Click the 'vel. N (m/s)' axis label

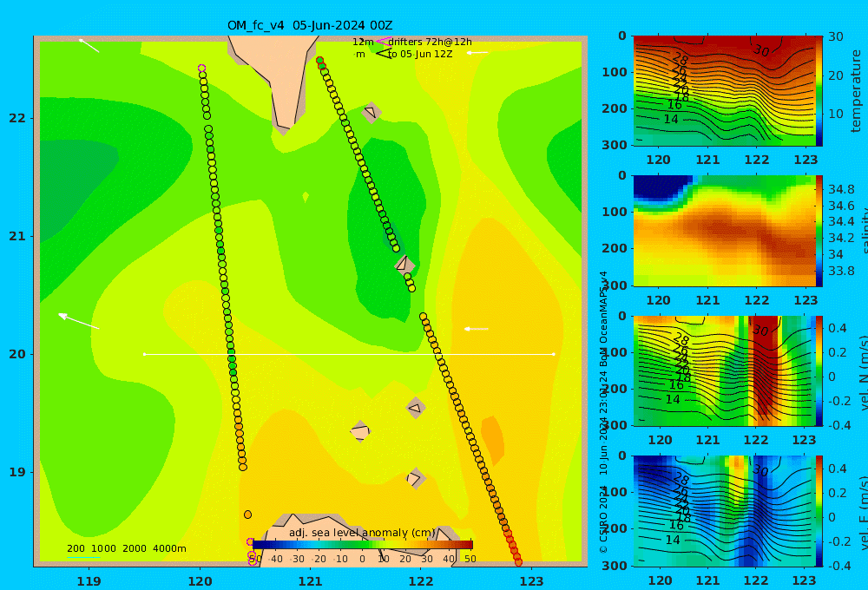[864, 372]
